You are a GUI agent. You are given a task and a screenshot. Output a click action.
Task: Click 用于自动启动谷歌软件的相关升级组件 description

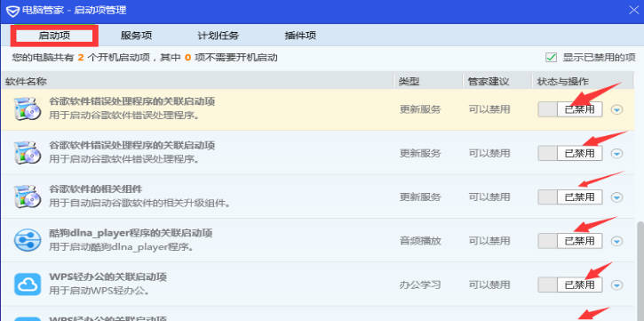140,203
